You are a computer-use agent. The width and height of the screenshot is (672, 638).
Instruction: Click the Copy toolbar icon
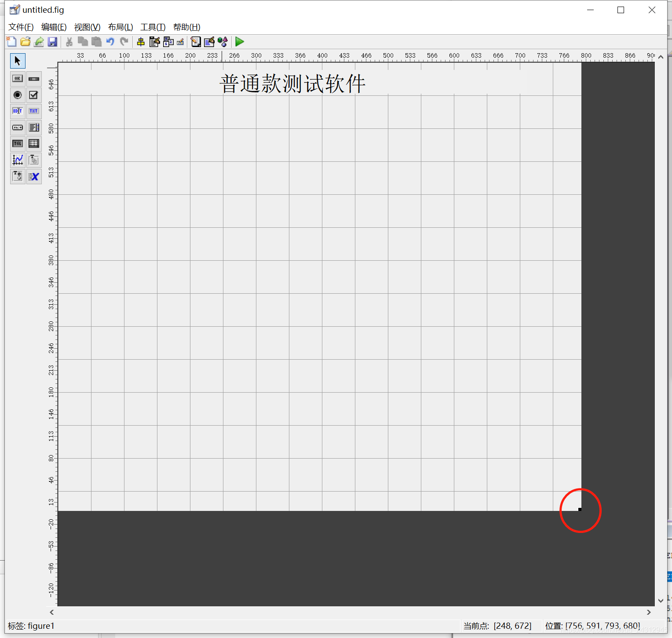[83, 42]
